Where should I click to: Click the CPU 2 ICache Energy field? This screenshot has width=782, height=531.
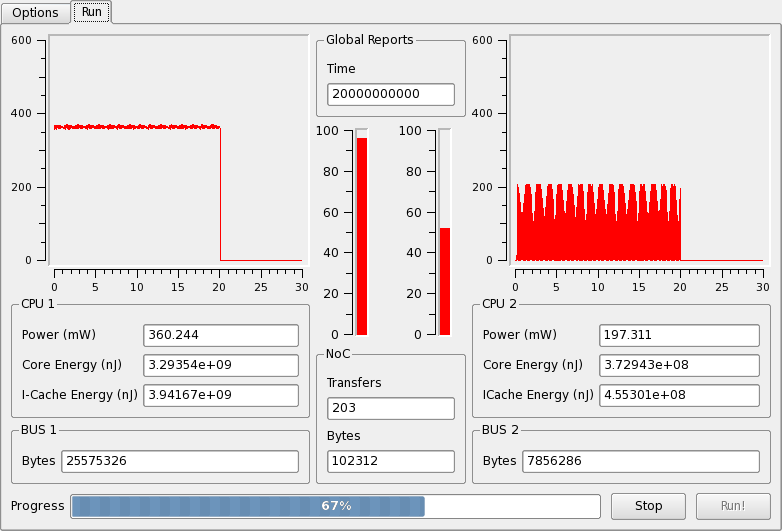pos(679,395)
